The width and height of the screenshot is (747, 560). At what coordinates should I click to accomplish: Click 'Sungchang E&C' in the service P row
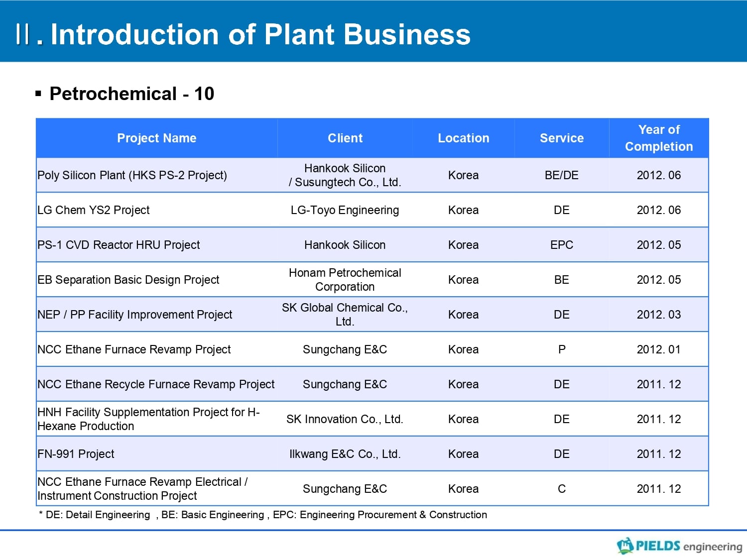pos(345,349)
